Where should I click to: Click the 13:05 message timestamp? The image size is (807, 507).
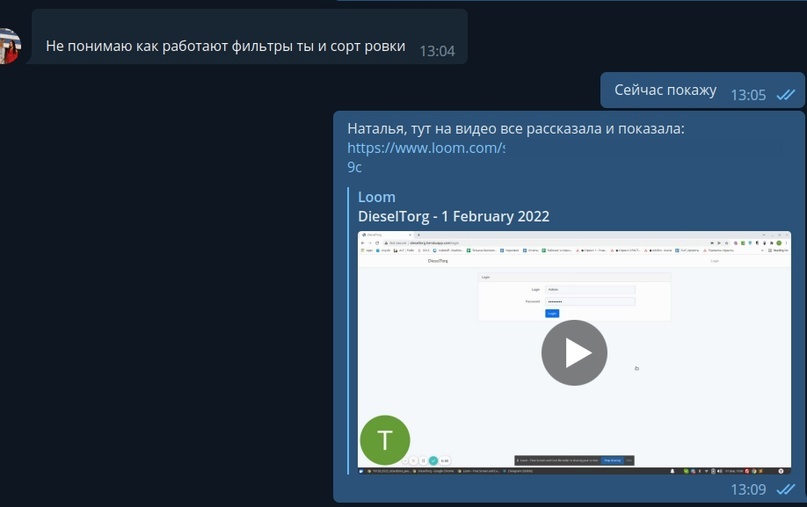[748, 95]
